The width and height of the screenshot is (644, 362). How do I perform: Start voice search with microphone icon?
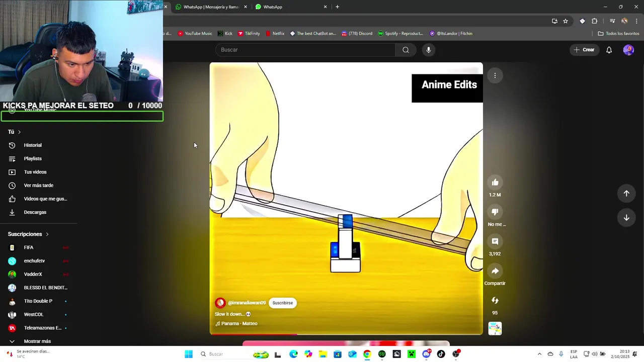(429, 50)
